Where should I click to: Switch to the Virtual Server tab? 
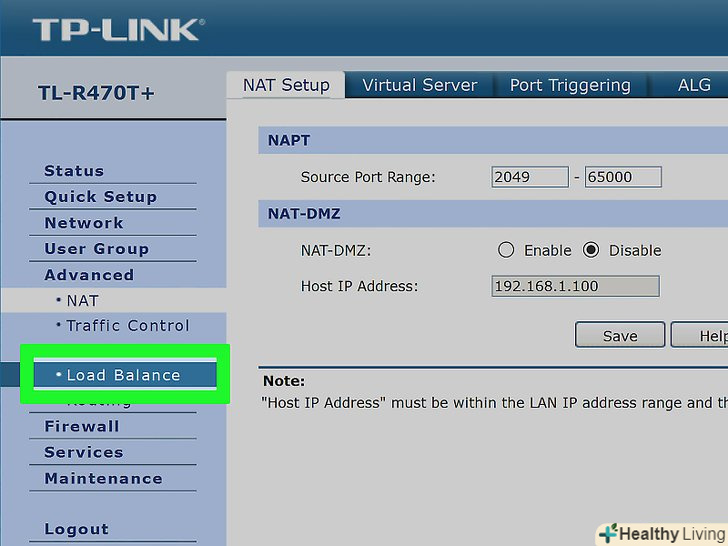(x=420, y=85)
